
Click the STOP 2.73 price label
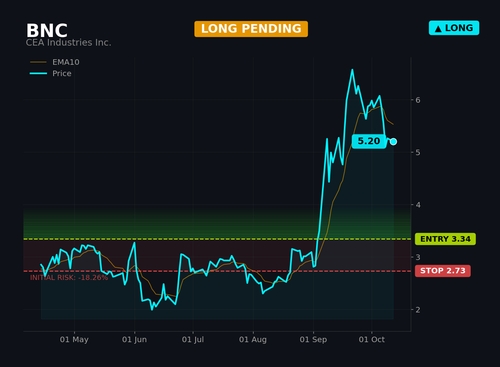443,271
